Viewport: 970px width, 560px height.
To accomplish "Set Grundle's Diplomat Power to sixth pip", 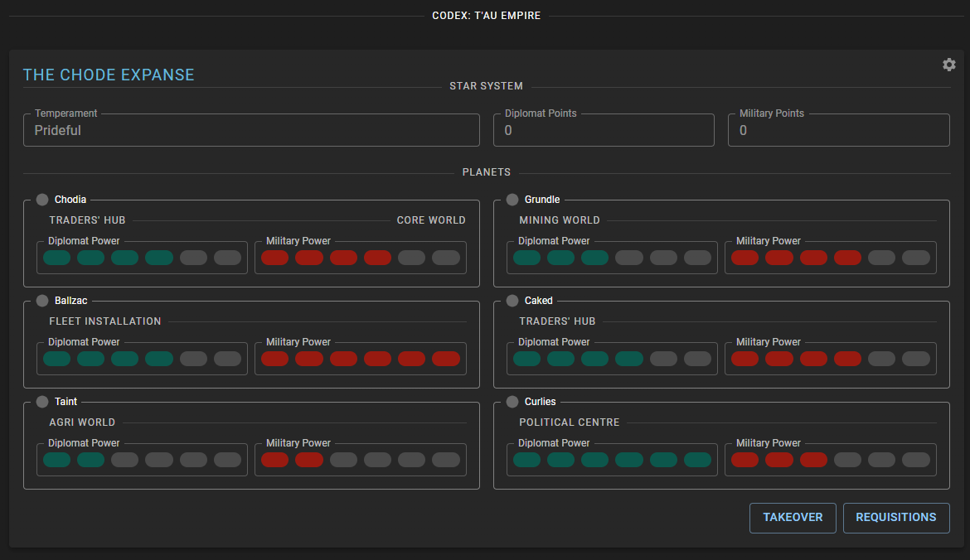I will pyautogui.click(x=697, y=258).
